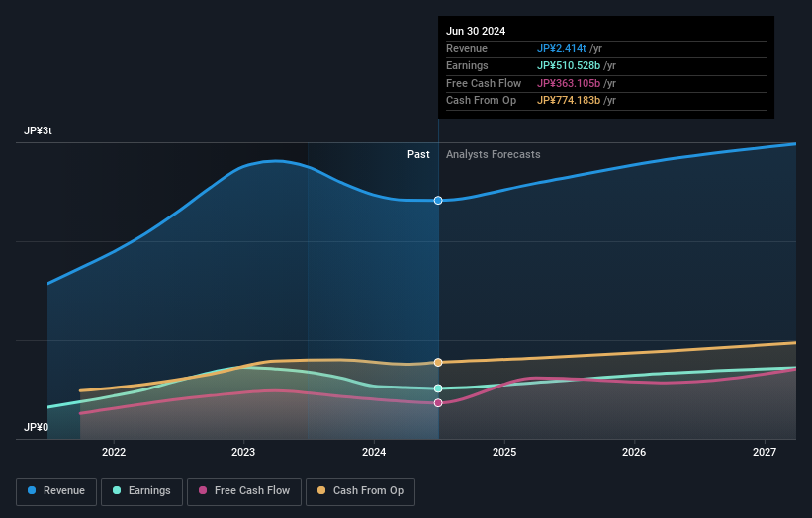
Task: Toggle the Cash From Op legend button
Action: (x=360, y=491)
